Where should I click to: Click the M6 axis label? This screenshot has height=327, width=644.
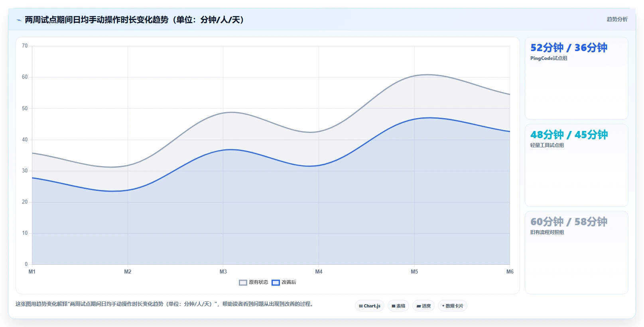[510, 272]
